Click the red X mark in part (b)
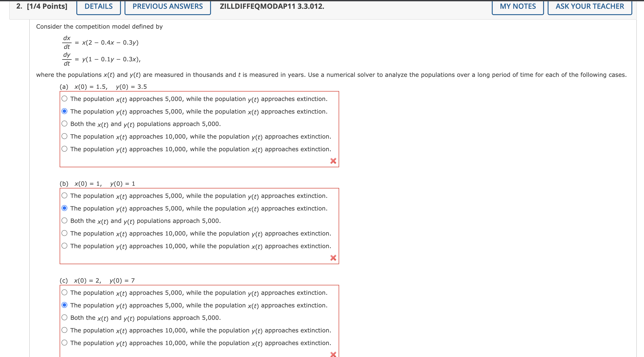The width and height of the screenshot is (644, 357). 333,258
